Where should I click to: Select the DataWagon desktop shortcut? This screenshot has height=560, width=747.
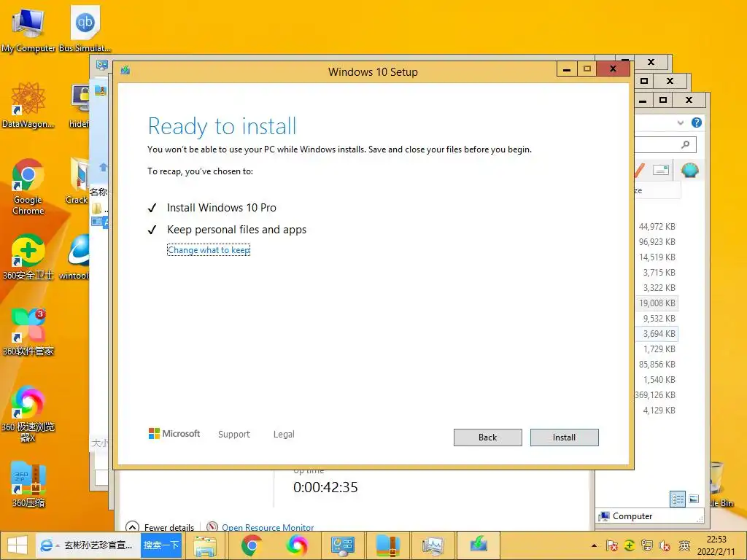[x=28, y=105]
